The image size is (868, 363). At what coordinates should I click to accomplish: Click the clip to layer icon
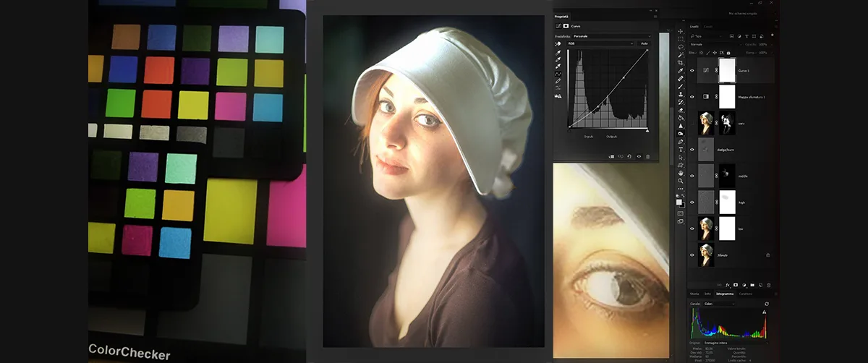[612, 155]
